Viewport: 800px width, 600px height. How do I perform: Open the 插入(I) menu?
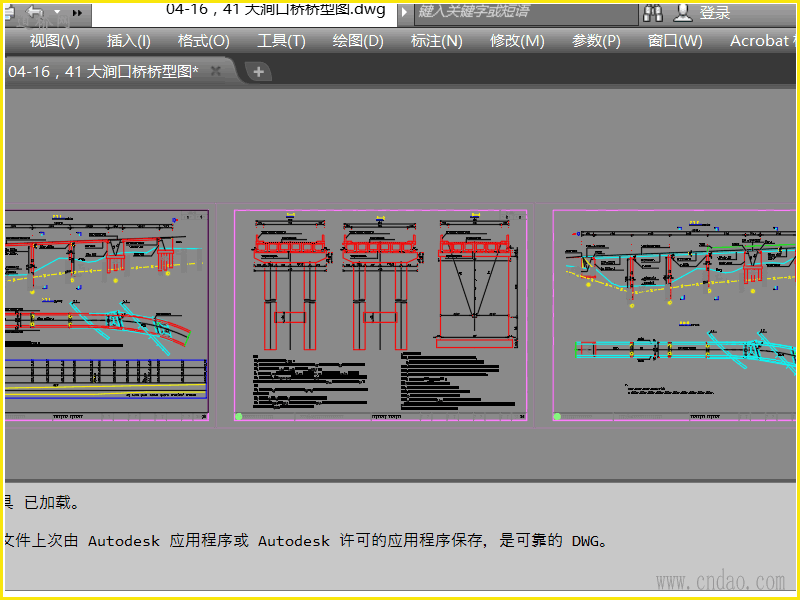[129, 41]
